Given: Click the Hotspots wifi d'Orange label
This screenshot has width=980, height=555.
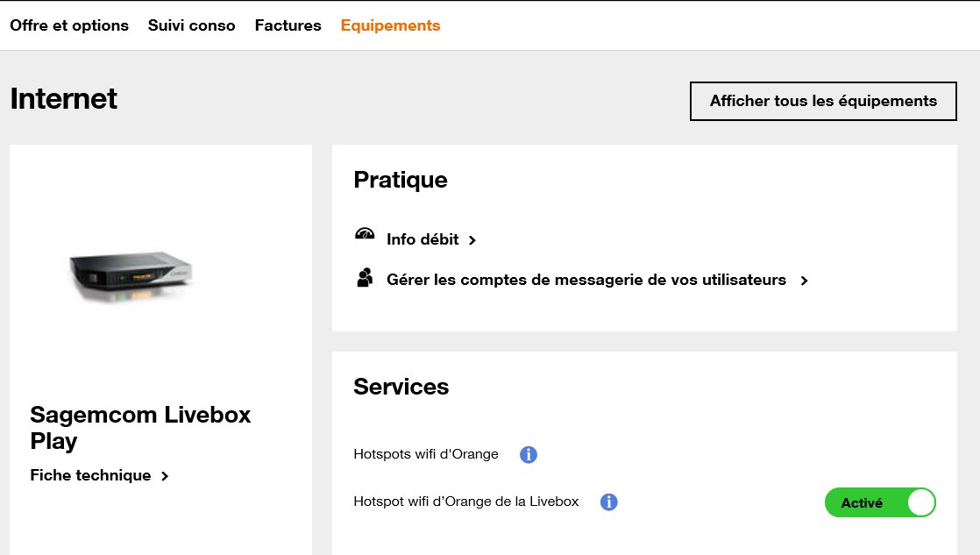Looking at the screenshot, I should point(426,454).
